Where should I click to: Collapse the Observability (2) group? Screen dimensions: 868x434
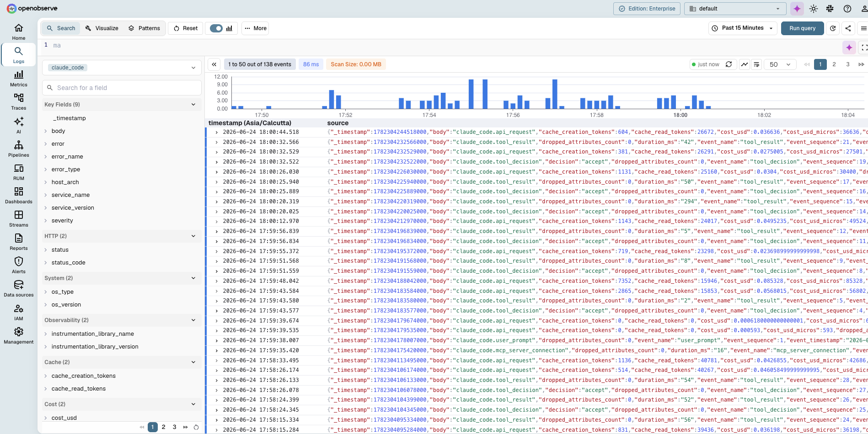tap(122, 320)
